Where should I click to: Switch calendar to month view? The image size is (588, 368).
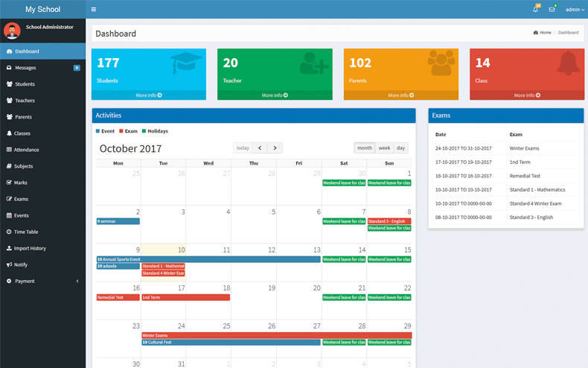[x=364, y=148]
